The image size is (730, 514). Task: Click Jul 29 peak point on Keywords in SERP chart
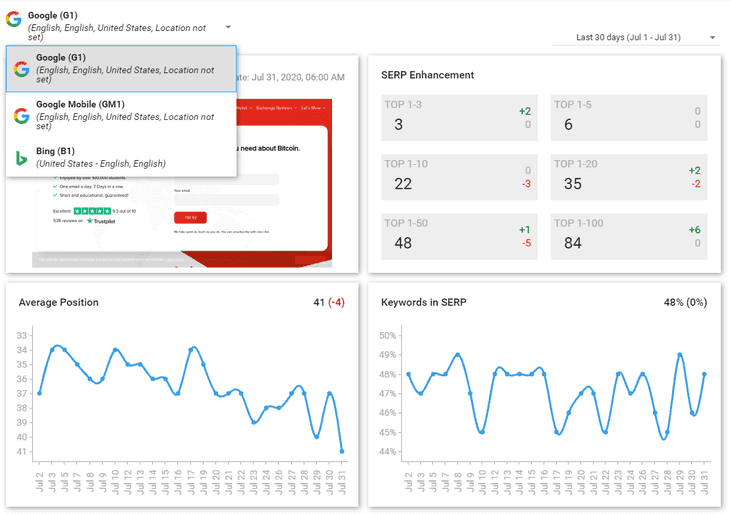tap(680, 355)
